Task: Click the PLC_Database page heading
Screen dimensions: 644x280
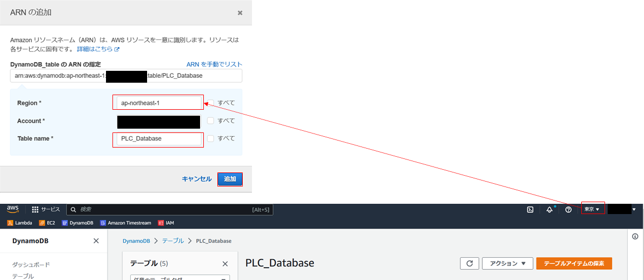Action: coord(280,263)
